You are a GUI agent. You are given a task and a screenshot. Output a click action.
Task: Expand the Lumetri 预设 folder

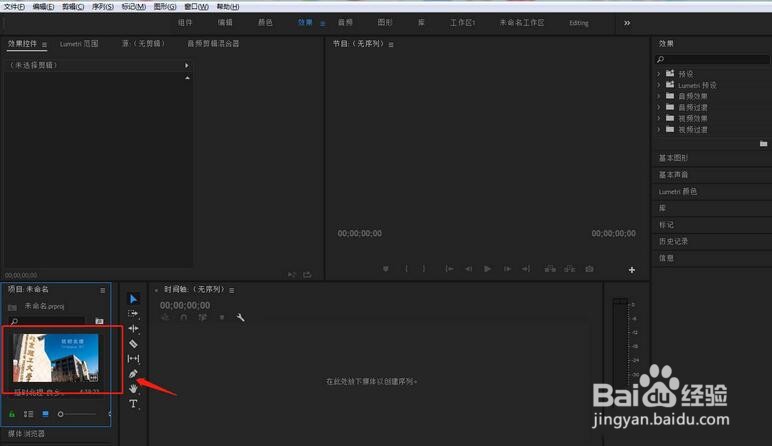click(x=659, y=85)
